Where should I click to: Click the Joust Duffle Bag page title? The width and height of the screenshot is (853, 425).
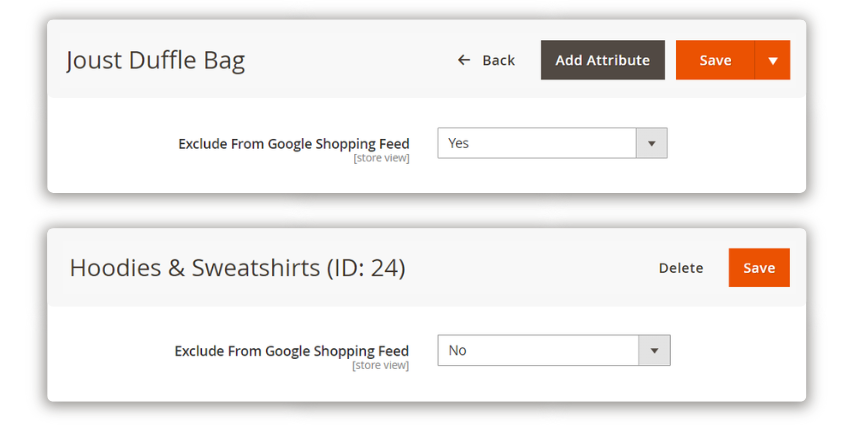(156, 60)
